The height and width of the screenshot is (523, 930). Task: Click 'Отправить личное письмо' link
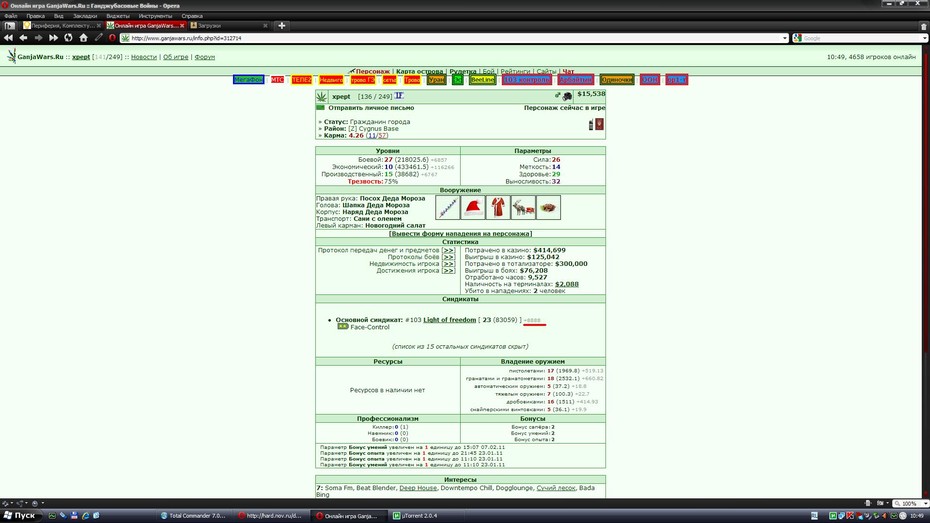[371, 108]
